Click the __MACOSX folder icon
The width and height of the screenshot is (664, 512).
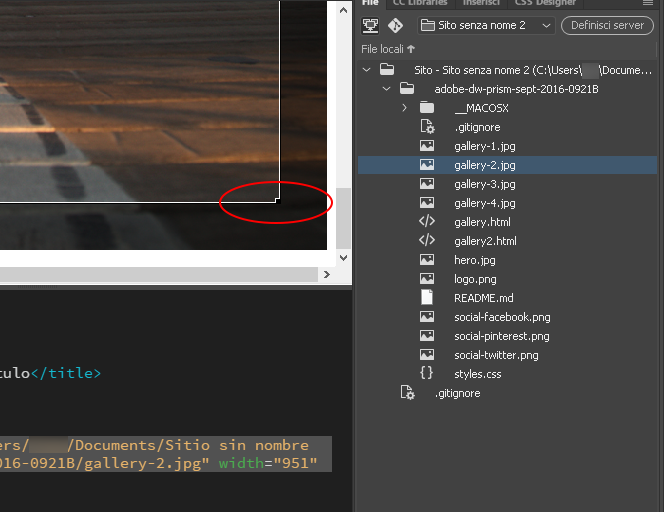(x=427, y=108)
